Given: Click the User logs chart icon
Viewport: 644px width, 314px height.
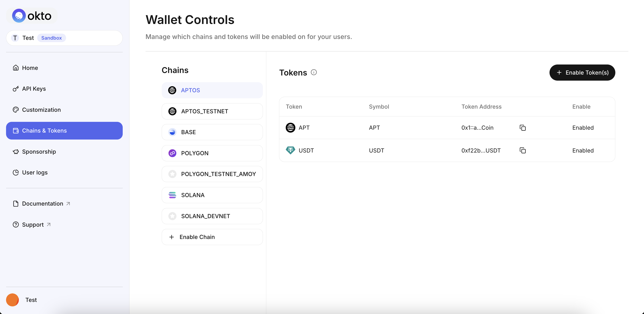Looking at the screenshot, I should (x=16, y=172).
